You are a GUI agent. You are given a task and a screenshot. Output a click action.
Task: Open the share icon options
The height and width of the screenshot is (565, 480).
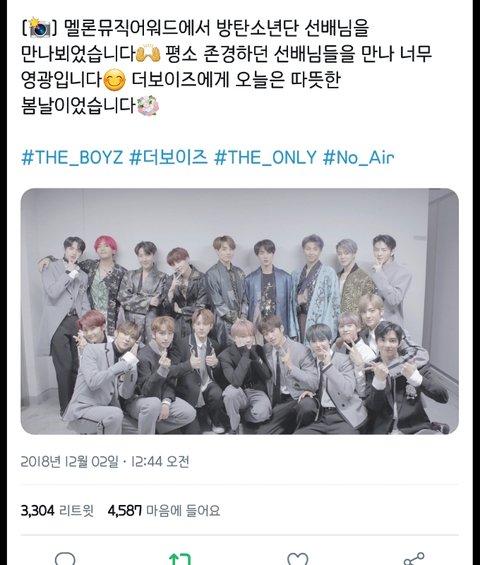coord(414,559)
